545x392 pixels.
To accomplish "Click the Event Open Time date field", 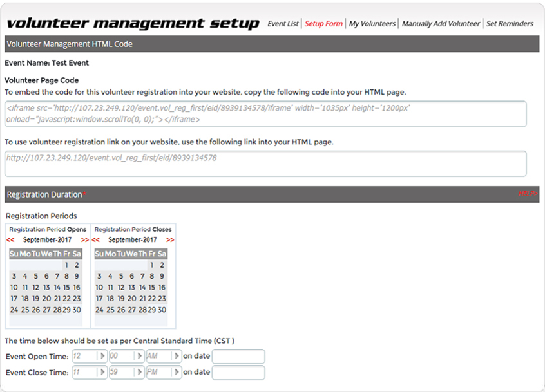I will coord(238,356).
